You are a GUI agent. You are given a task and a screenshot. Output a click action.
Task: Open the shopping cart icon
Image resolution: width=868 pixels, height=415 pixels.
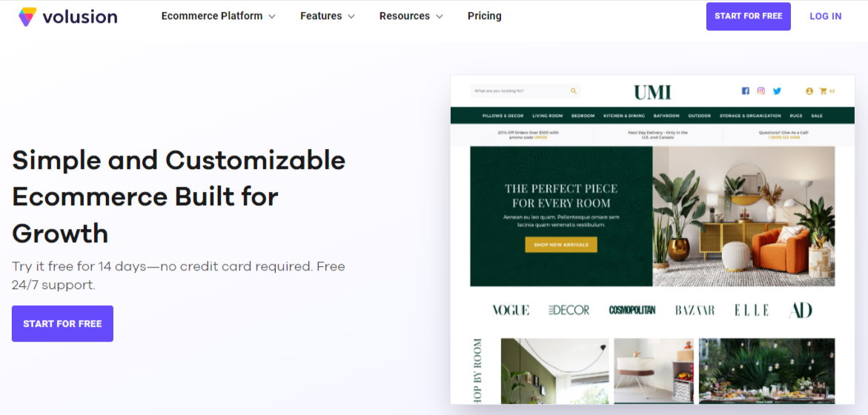(x=823, y=91)
